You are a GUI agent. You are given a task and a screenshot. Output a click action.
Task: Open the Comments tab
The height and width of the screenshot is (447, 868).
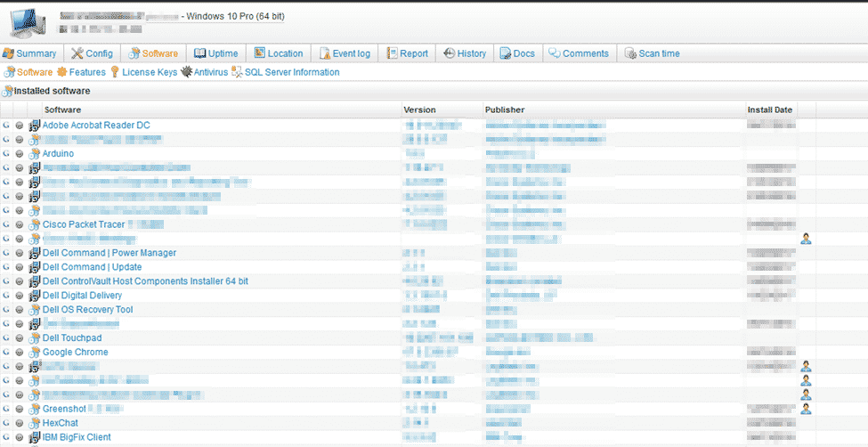[x=579, y=53]
